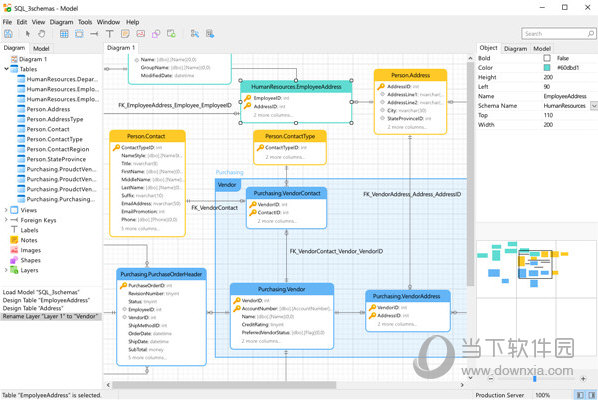Viewport: 598px width, 400px height.
Task: Toggle the right panel button in the status bar
Action: coord(592,395)
